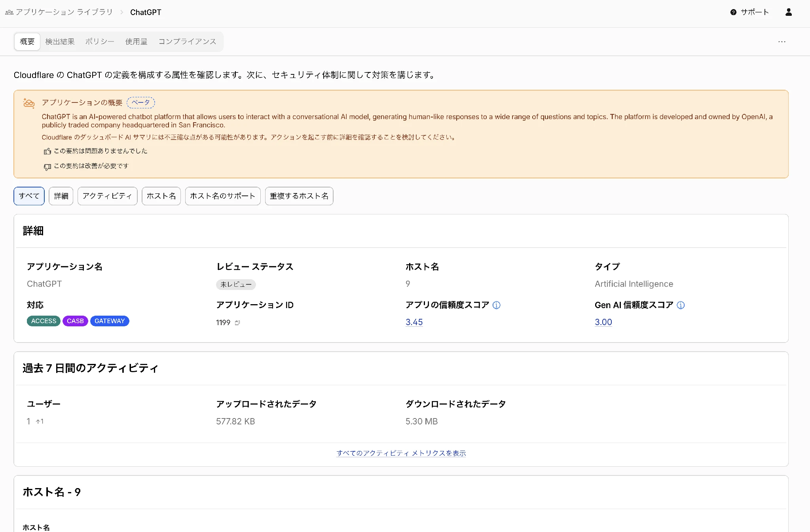Click the Artificial Intelligence type value

pyautogui.click(x=634, y=284)
